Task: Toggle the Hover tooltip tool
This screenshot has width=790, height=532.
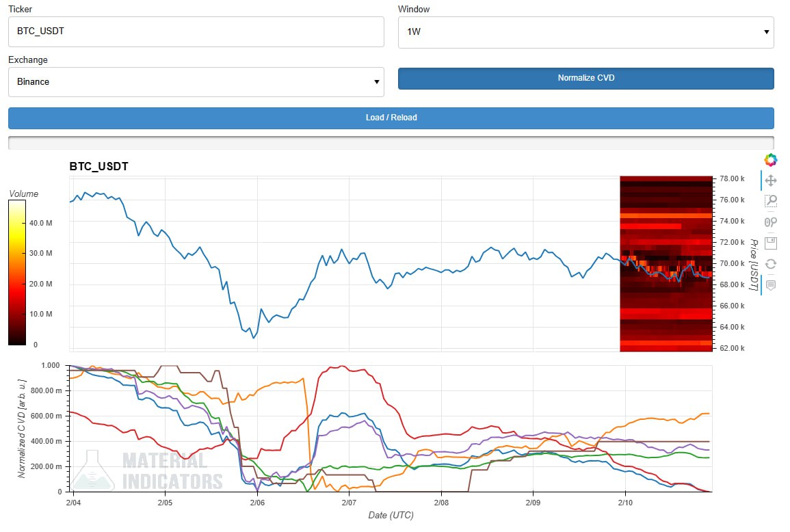Action: click(771, 285)
